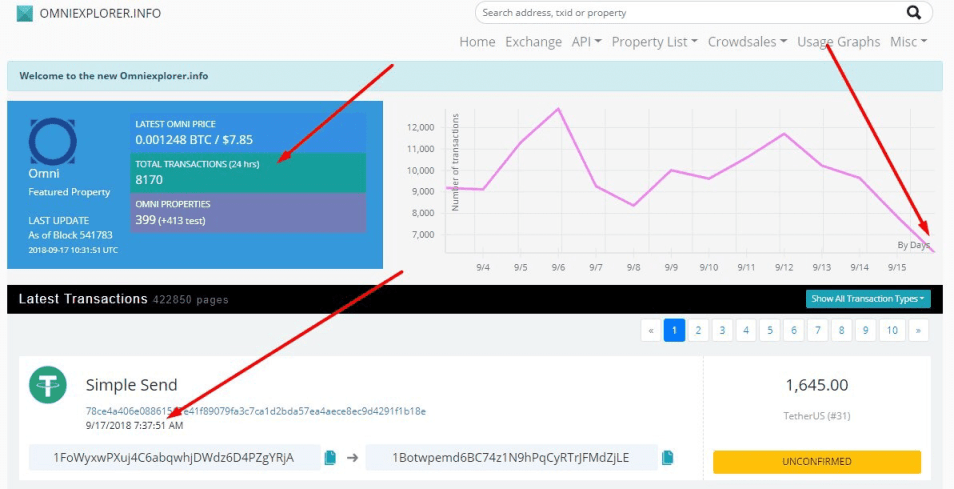
Task: Click the 9/17/2018 7:37:51 AM timestamp
Action: pos(134,425)
